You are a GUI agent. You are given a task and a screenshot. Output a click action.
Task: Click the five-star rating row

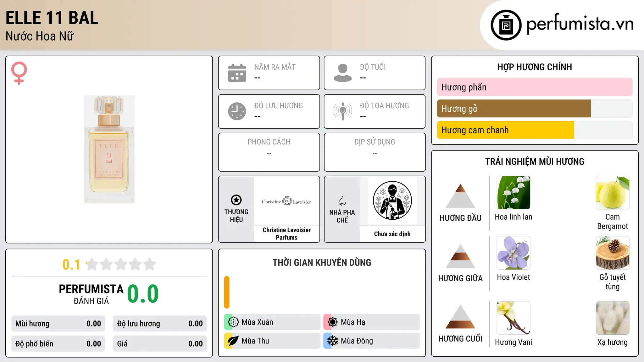[x=121, y=264]
